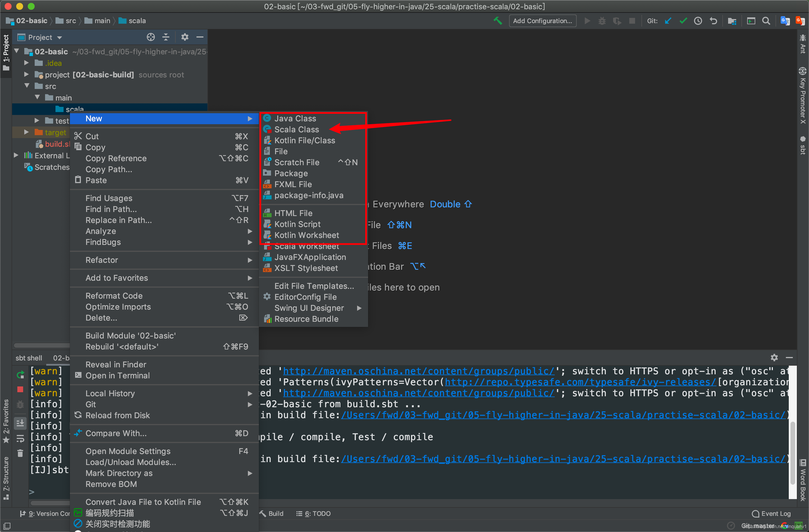Image resolution: width=809 pixels, height=532 pixels.
Task: Select Scala Class from new file menu
Action: pyautogui.click(x=296, y=129)
